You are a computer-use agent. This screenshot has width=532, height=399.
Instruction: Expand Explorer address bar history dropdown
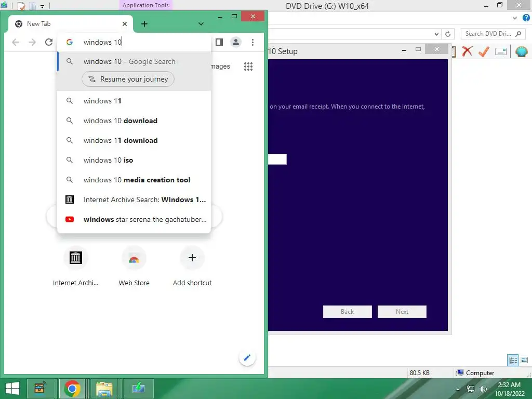click(436, 34)
